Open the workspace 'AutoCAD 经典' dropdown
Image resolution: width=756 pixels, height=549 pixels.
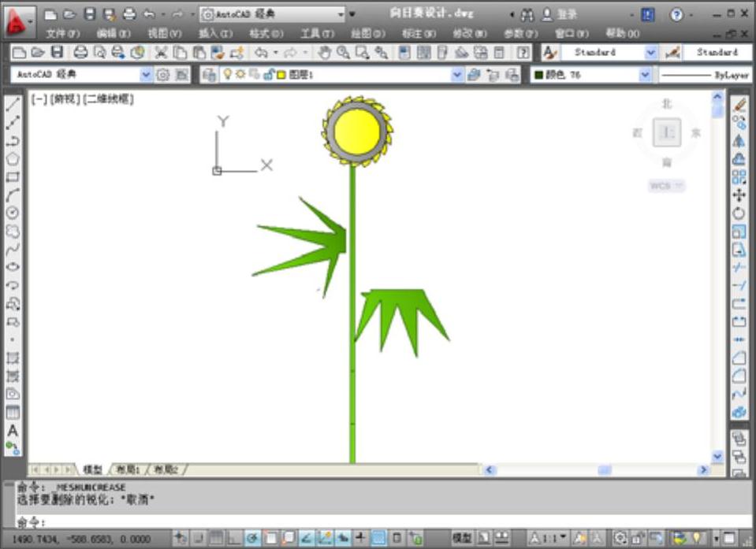pos(145,75)
